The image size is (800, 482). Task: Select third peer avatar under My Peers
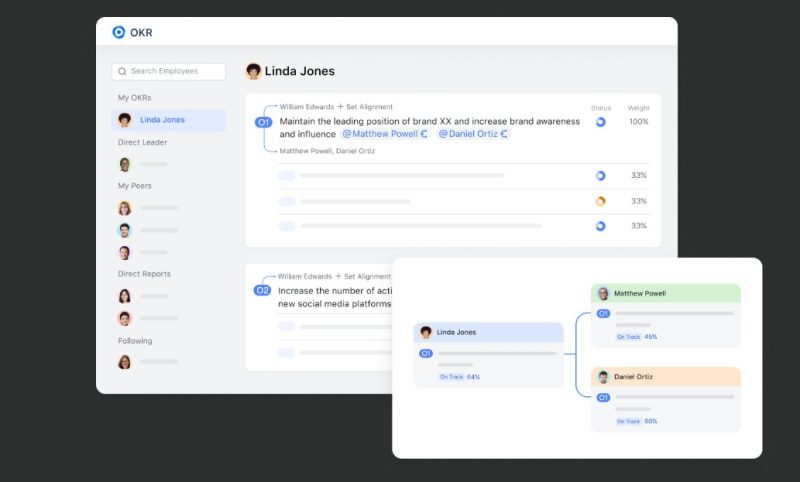point(124,252)
